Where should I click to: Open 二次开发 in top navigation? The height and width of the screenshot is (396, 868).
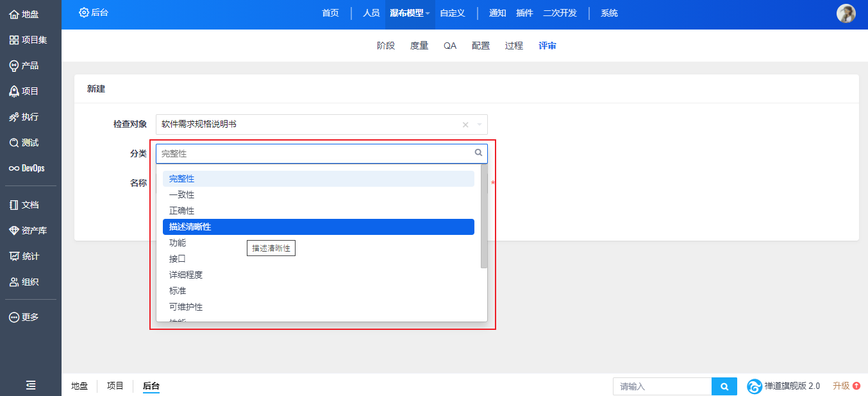(560, 13)
